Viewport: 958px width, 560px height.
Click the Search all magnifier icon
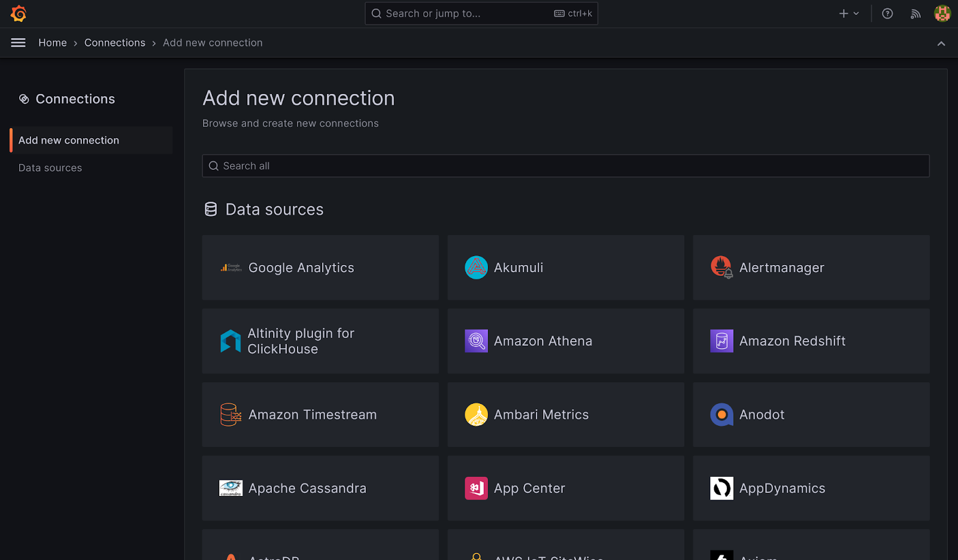(214, 166)
